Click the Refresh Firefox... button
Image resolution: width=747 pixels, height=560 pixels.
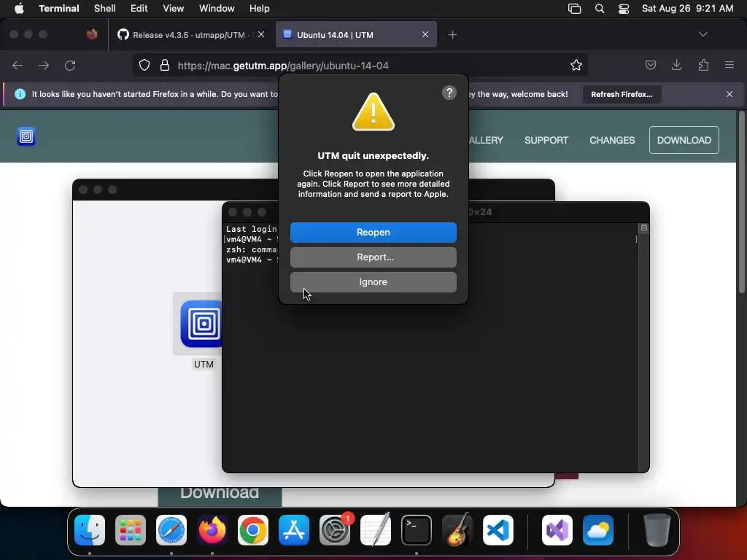(622, 94)
